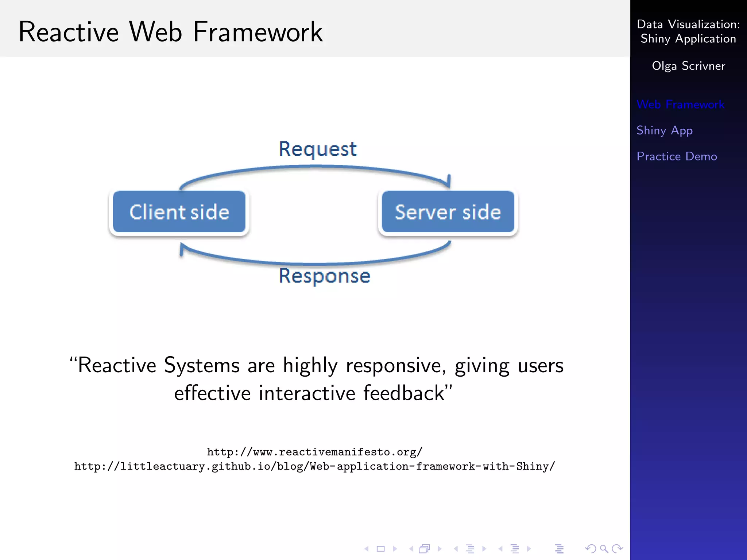
Task: Click the presentation appendix lines icon
Action: [559, 549]
